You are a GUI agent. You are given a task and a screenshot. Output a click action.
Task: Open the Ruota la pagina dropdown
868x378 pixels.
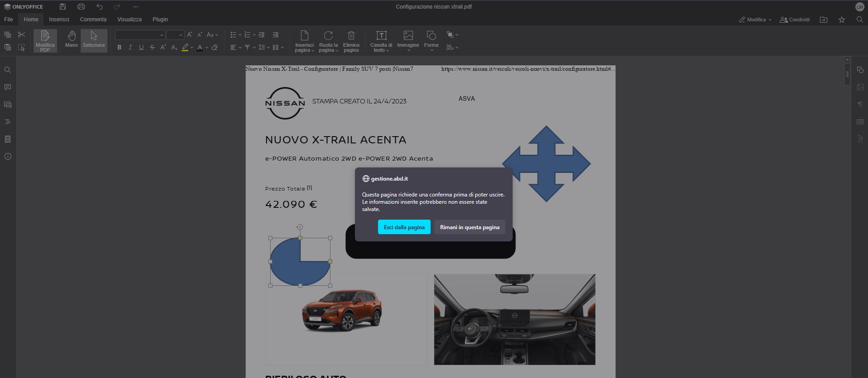328,41
